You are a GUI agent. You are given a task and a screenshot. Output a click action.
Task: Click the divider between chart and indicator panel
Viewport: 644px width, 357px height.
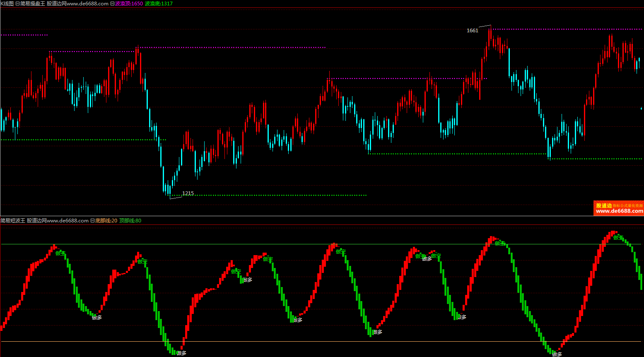pyautogui.click(x=322, y=216)
